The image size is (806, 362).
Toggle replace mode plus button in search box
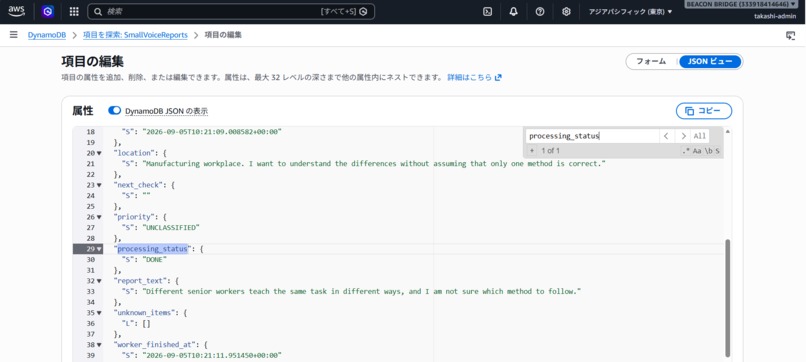tap(532, 151)
